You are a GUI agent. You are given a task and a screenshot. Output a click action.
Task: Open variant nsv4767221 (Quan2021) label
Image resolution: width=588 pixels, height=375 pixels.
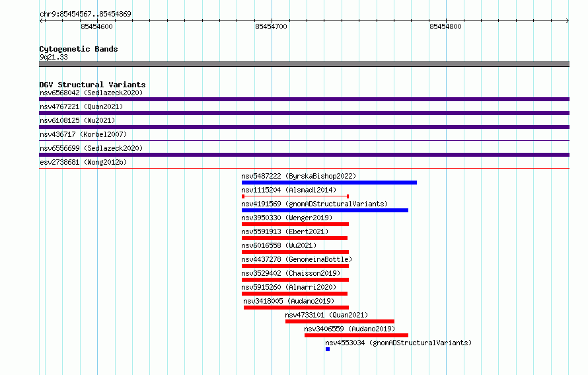pyautogui.click(x=81, y=106)
